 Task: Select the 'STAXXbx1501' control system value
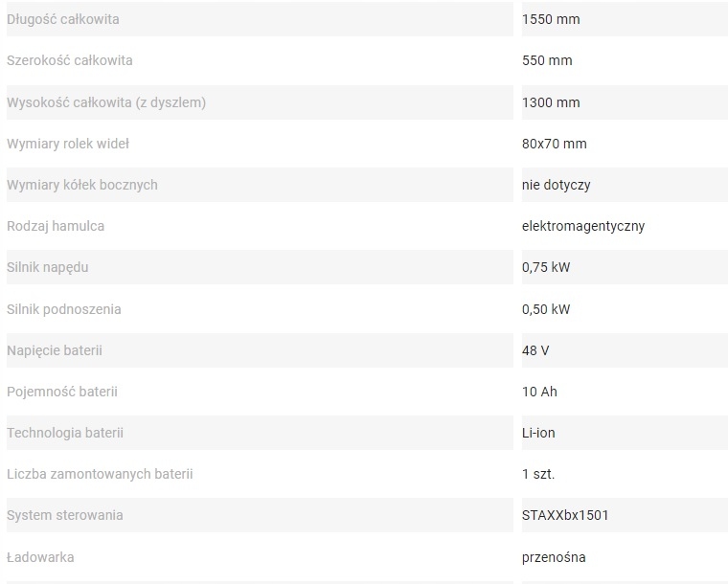tap(565, 515)
